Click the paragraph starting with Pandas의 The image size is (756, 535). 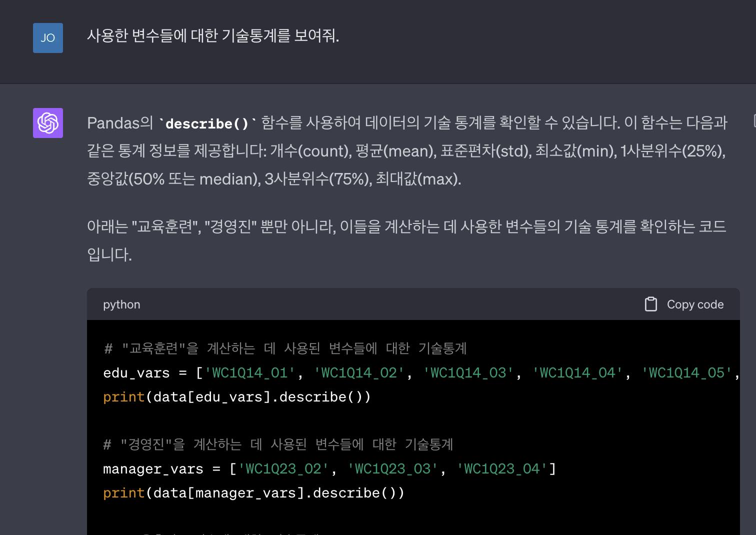(x=406, y=150)
